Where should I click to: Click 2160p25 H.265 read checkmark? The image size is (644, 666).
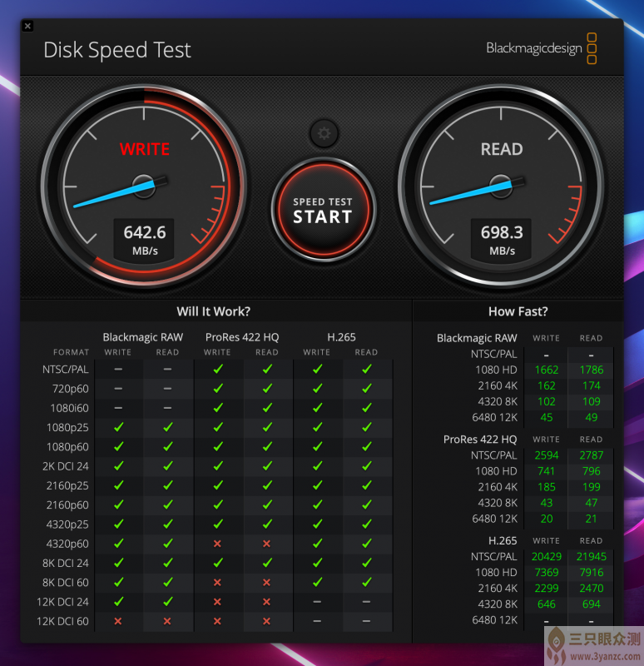pos(367,485)
